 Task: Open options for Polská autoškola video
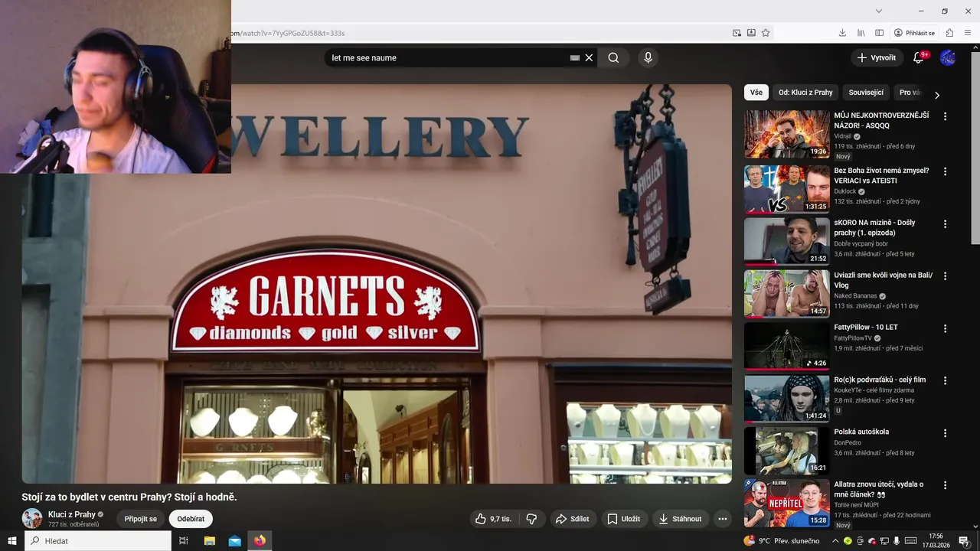pyautogui.click(x=945, y=432)
